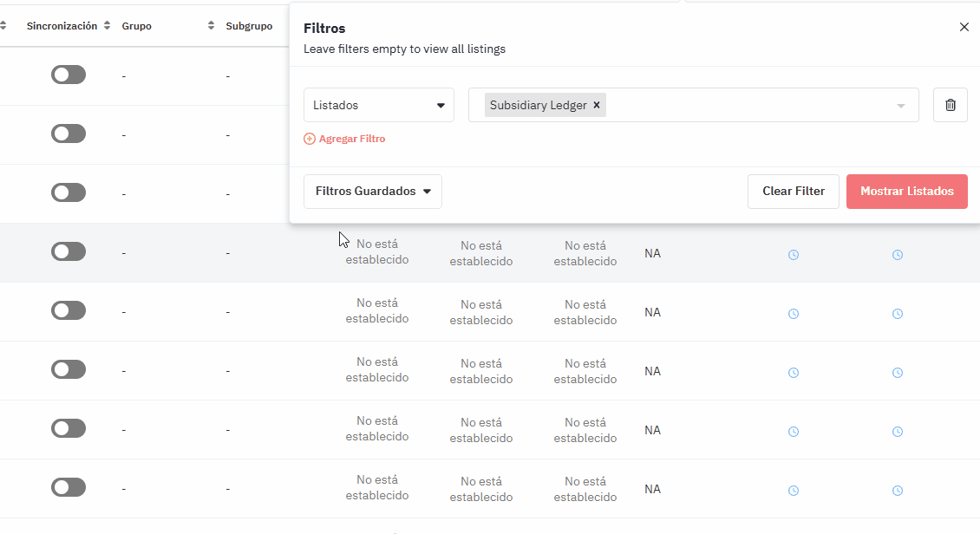Toggle synchronization switch in the highlighted row
Viewport: 980px width, 534px height.
[69, 251]
